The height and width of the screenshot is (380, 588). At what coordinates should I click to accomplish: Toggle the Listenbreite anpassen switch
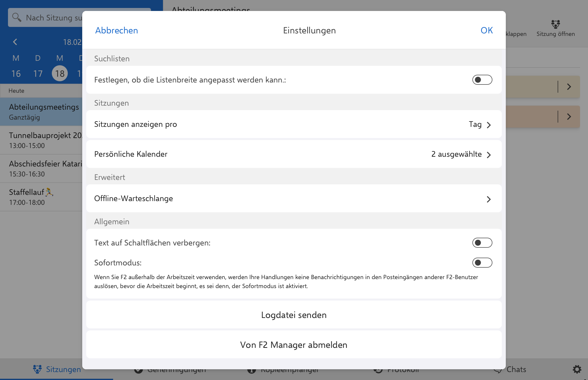pyautogui.click(x=482, y=80)
